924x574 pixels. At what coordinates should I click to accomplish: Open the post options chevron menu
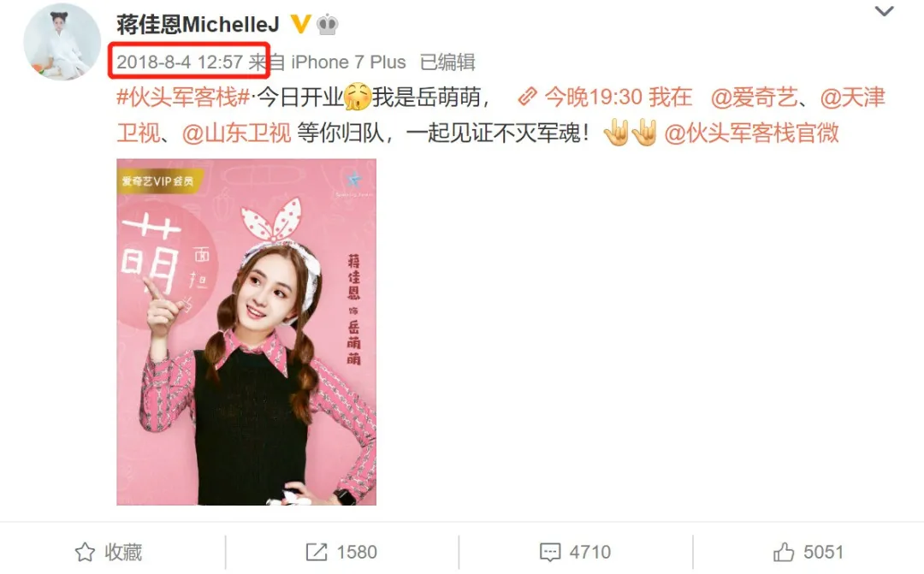coord(884,11)
